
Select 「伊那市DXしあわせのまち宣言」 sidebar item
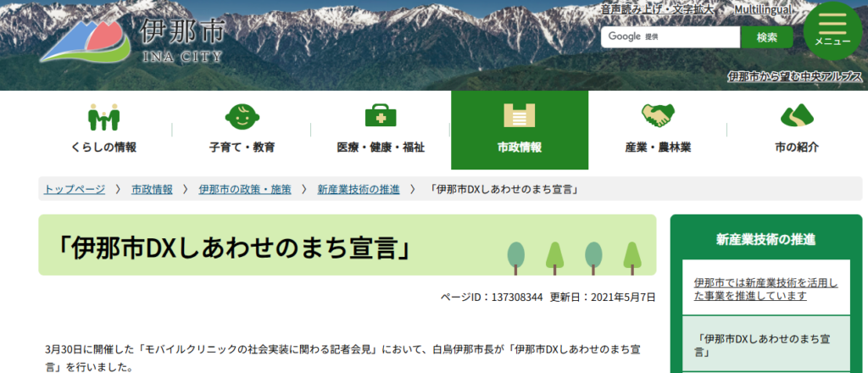click(765, 343)
